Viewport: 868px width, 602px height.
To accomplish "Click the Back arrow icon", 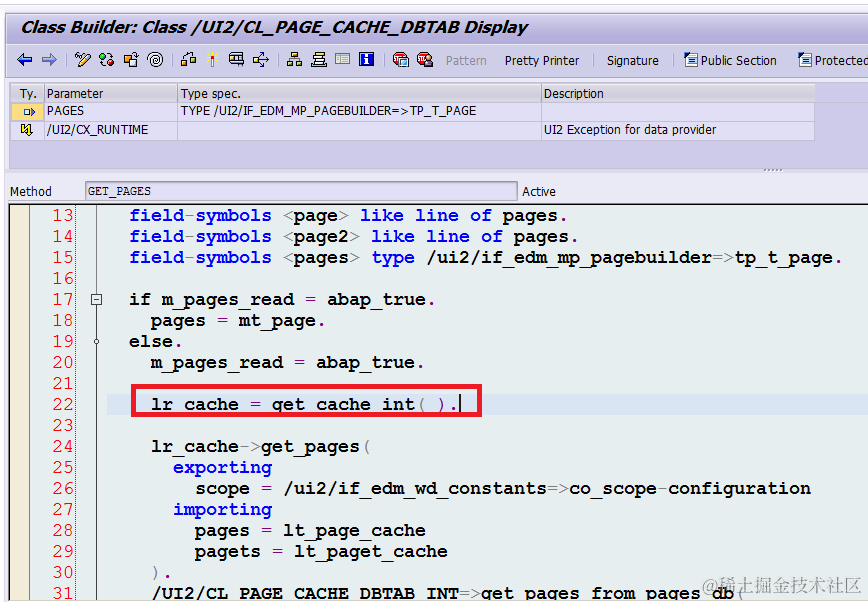I will click(x=24, y=60).
